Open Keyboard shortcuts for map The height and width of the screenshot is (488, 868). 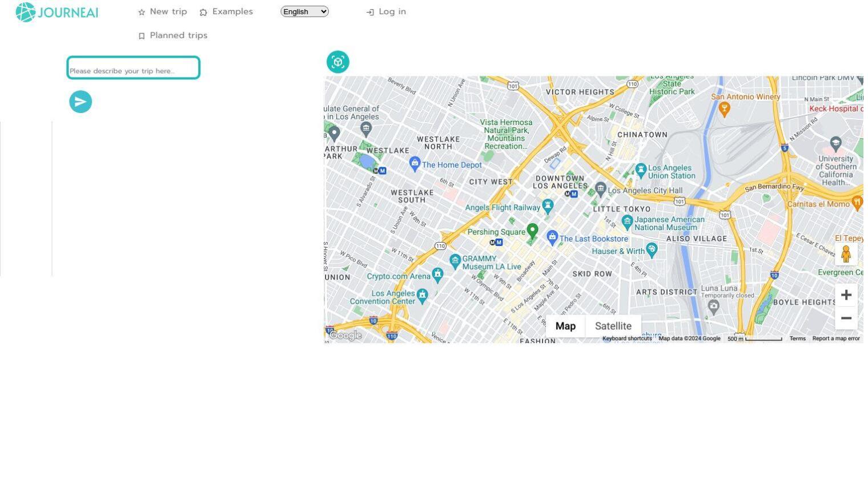point(627,338)
